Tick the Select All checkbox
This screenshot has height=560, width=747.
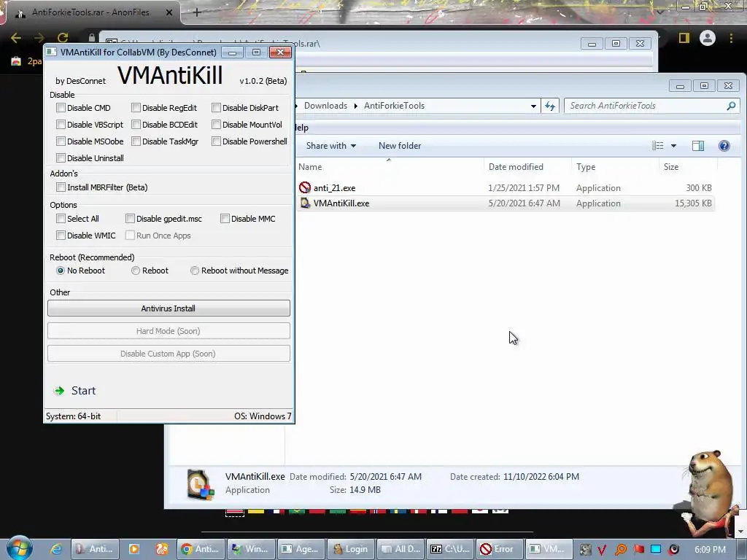pos(61,219)
